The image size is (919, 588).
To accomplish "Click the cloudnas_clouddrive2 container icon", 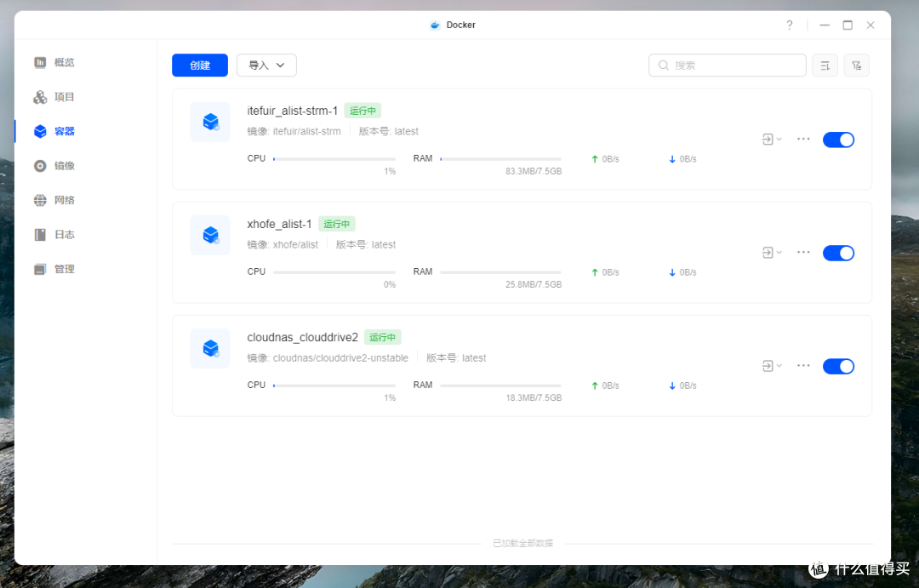I will [x=210, y=348].
